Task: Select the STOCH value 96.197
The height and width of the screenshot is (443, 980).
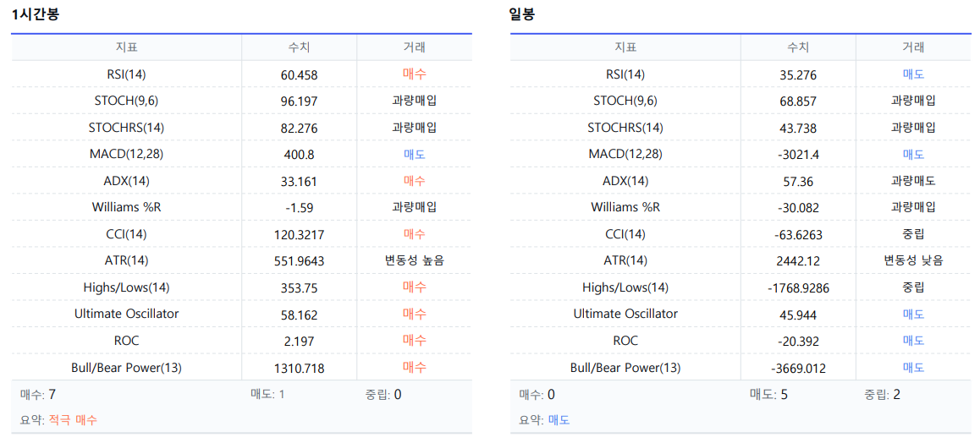Action: click(x=300, y=101)
